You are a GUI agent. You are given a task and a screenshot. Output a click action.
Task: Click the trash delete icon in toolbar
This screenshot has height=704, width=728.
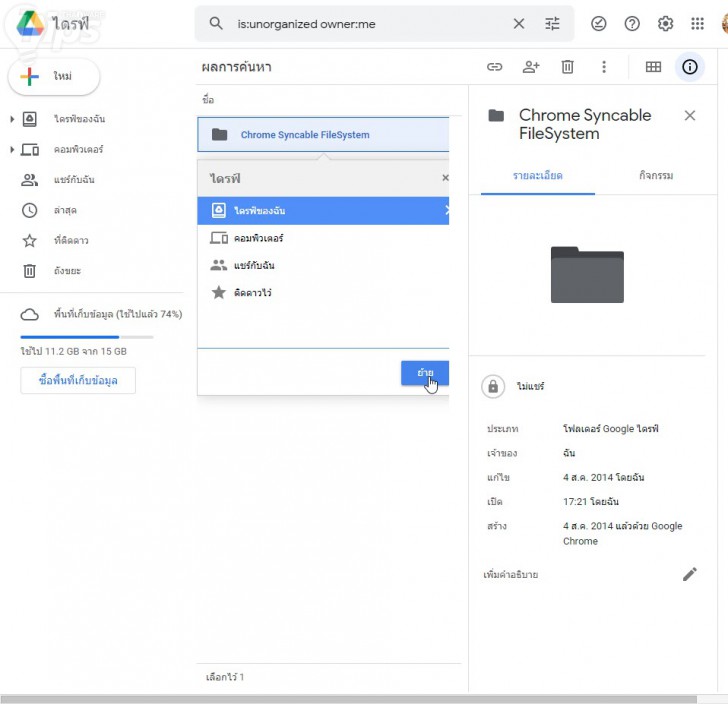[567, 67]
